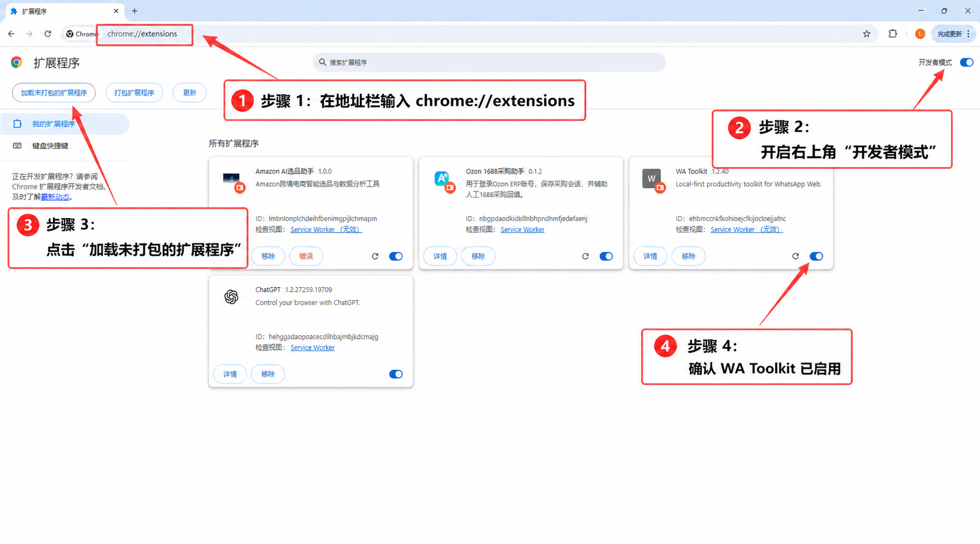The height and width of the screenshot is (544, 980).
Task: Click 加载未打包的扩展程序 button
Action: (54, 93)
